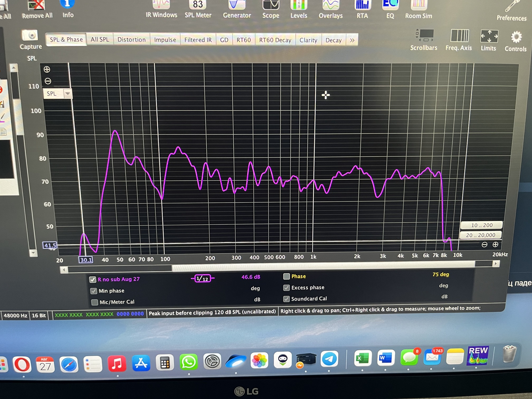Switch to the RT60 Decay tab
This screenshot has height=399, width=532.
click(x=275, y=40)
